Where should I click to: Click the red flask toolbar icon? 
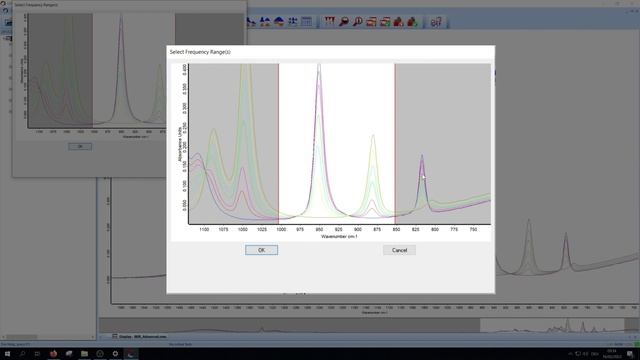(398, 22)
